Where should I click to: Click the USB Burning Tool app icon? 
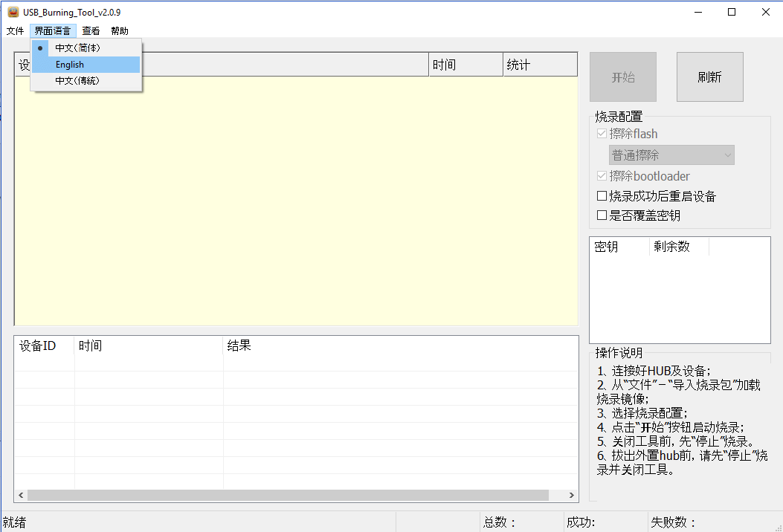click(x=13, y=12)
